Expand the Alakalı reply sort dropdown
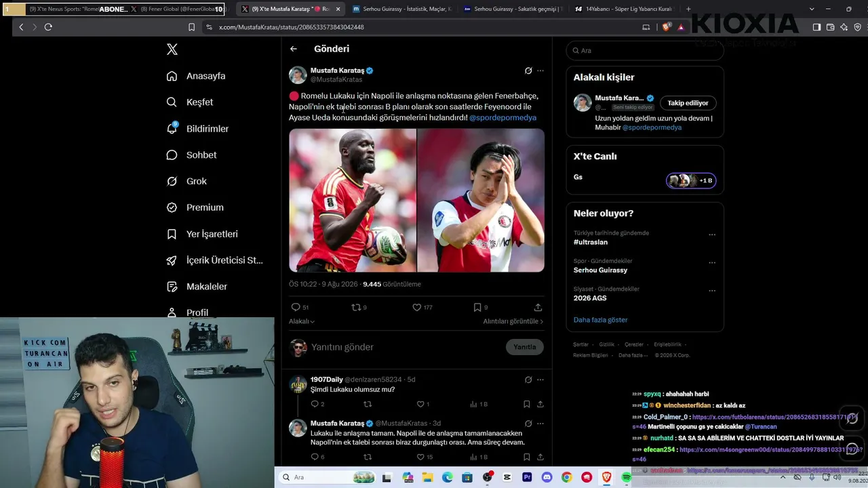This screenshot has width=868, height=488. click(x=302, y=321)
